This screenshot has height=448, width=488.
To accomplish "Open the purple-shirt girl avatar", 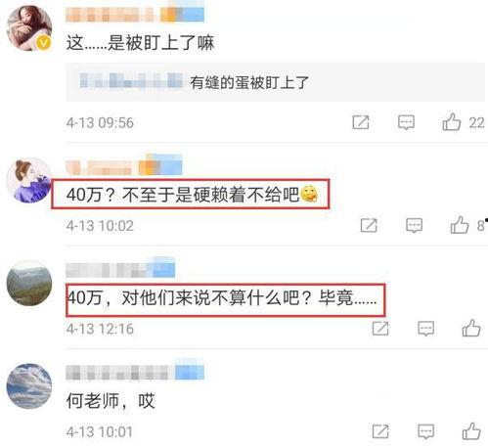I will tap(29, 180).
